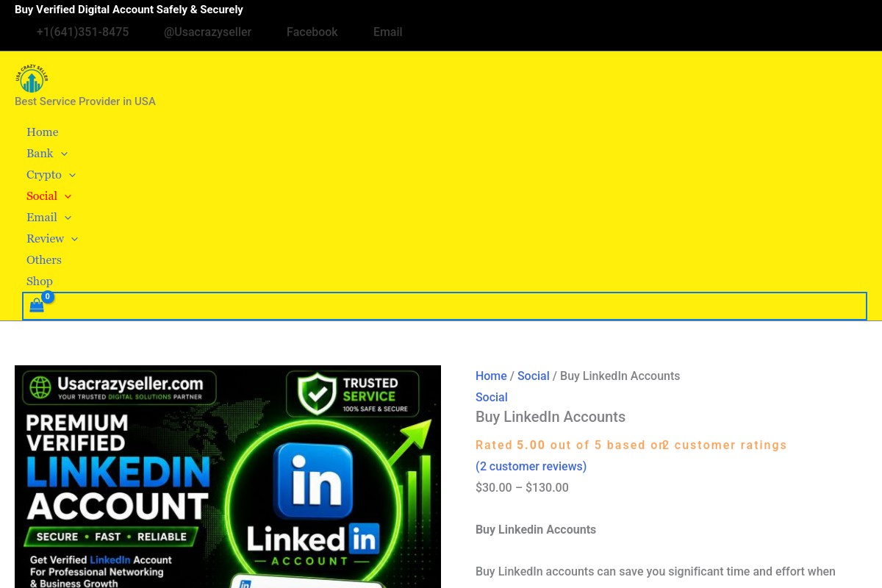The height and width of the screenshot is (588, 882).
Task: Click the $30.00 – $130.00 price range
Action: (x=522, y=487)
